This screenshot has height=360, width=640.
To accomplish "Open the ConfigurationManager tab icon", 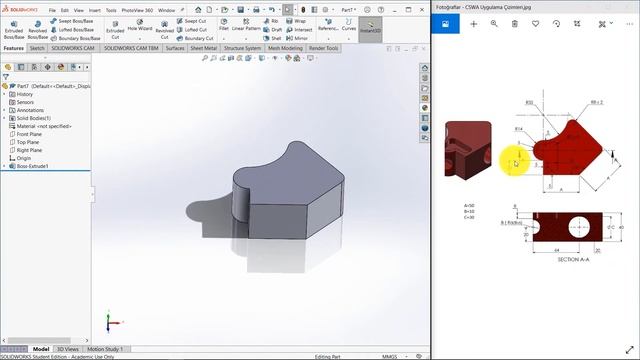I will pos(34,67).
